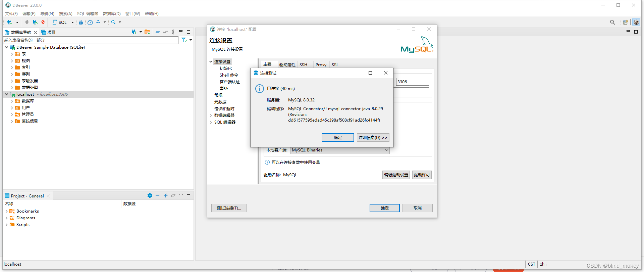644x272 pixels.
Task: Collapse the localhost connection node
Action: [x=6, y=94]
